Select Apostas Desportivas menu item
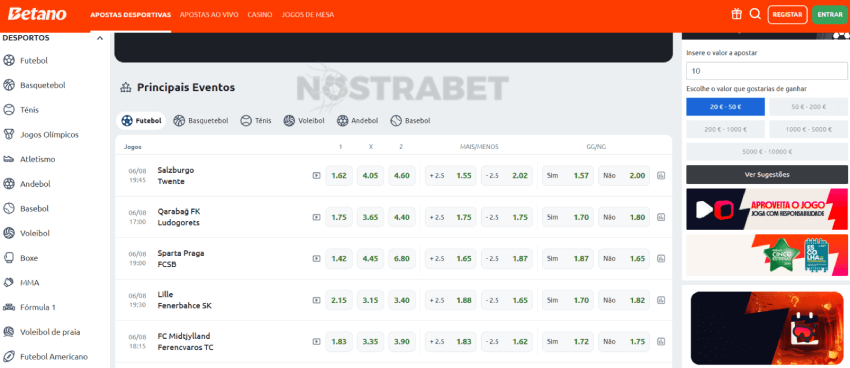This screenshot has height=368, width=850. coord(131,15)
